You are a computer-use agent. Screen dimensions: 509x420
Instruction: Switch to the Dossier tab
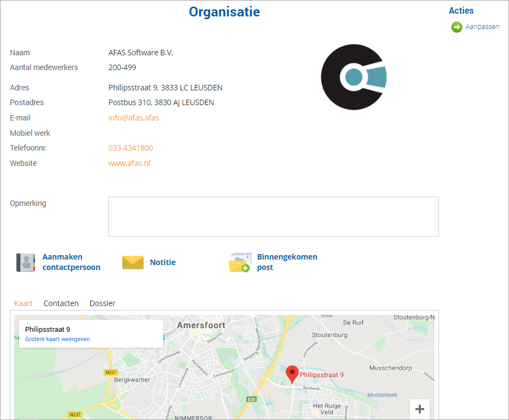pos(102,303)
